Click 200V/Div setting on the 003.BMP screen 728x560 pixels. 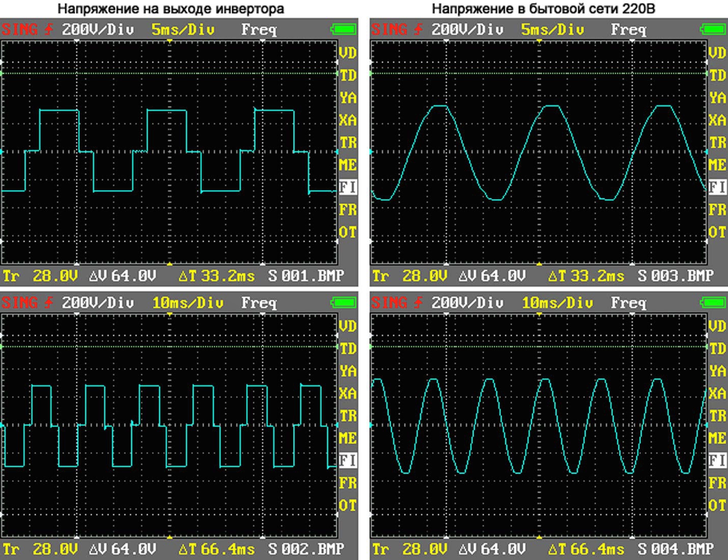pyautogui.click(x=467, y=30)
